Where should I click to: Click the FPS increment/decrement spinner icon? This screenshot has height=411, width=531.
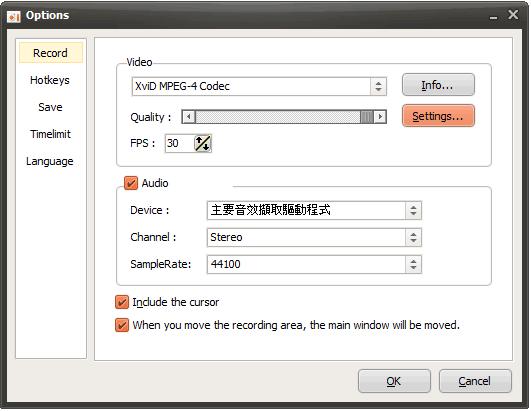(x=203, y=144)
